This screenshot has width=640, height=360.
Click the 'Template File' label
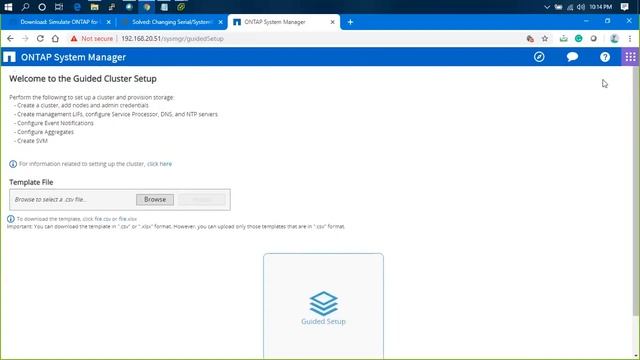(x=31, y=182)
